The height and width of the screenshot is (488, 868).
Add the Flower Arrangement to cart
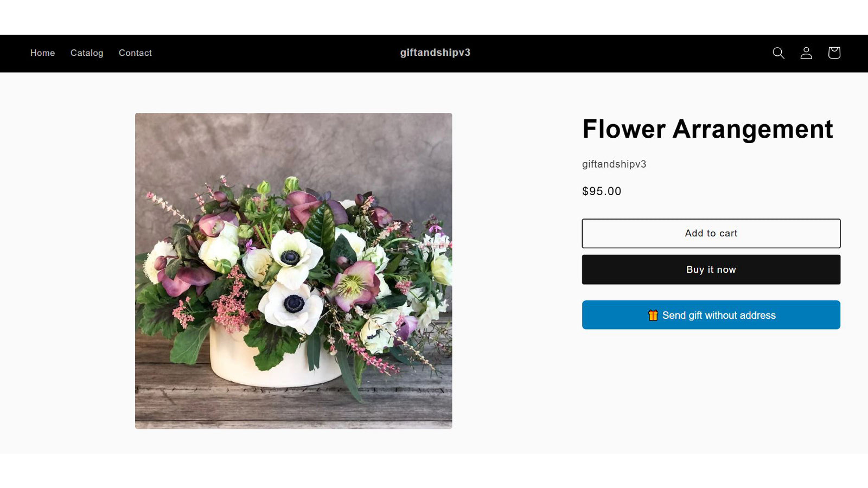point(711,233)
